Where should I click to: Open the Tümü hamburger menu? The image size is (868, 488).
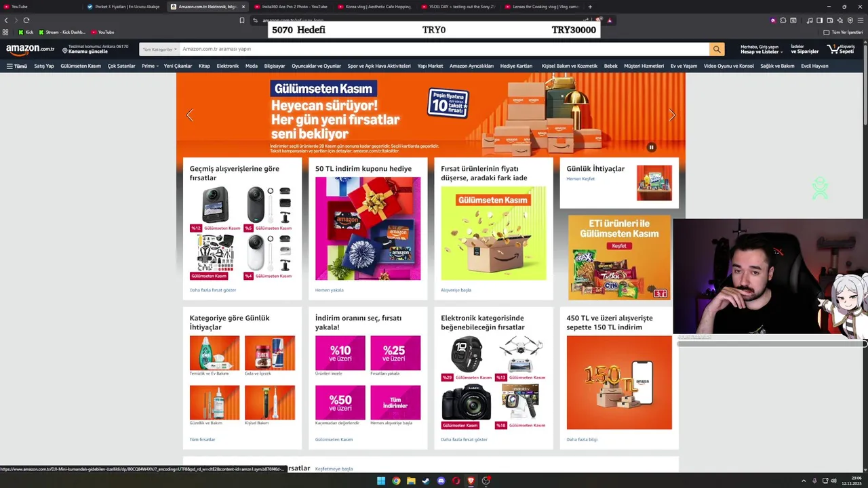pos(17,66)
